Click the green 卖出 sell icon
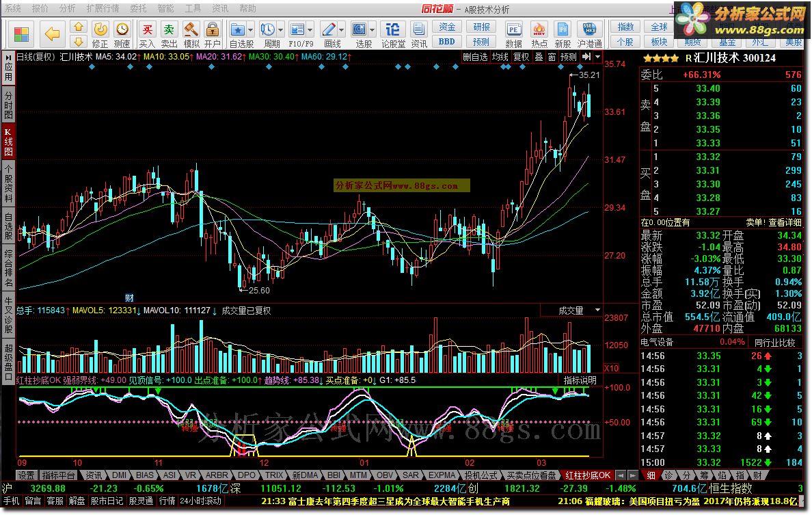Viewport: 812px width, 515px height. click(169, 29)
